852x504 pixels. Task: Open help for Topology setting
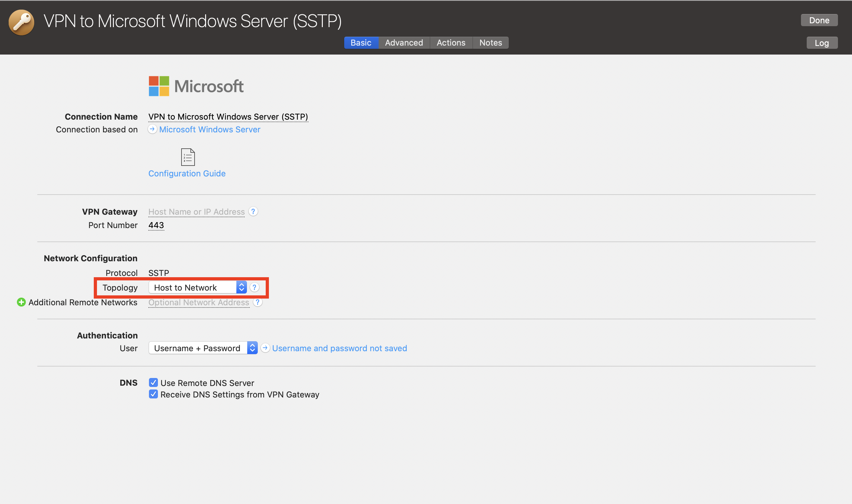point(254,287)
